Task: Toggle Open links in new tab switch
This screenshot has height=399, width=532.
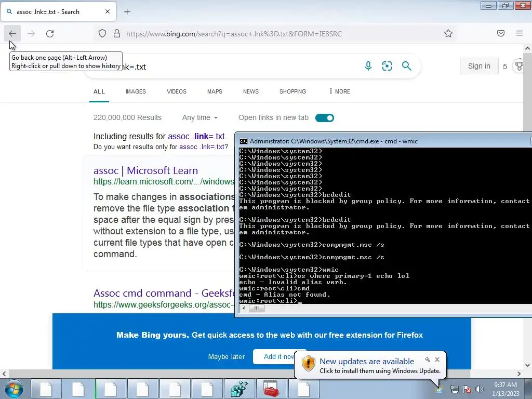Action: point(325,118)
